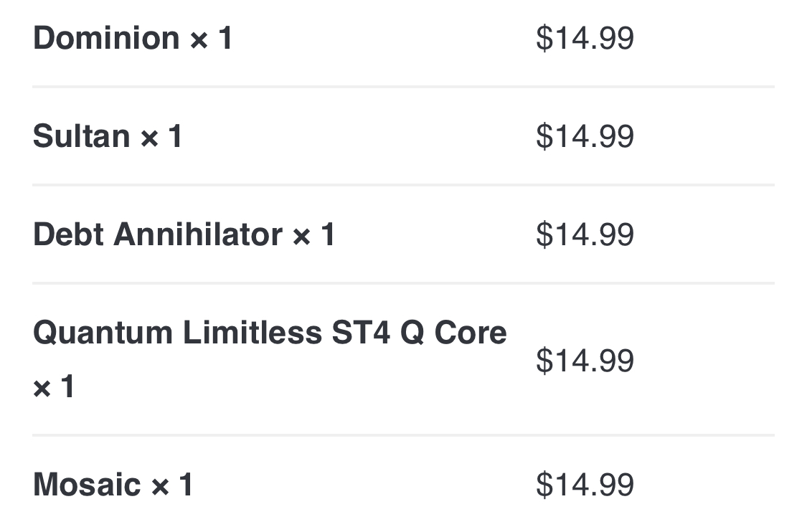807x532 pixels.
Task: Click the Quantum Limitless price $14.99
Action: 585,360
